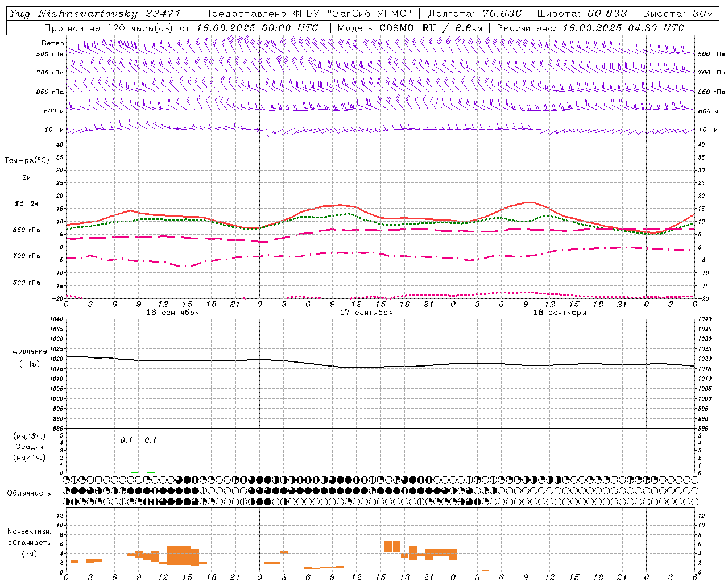This screenshot has height=582, width=728.
Task: Click the 'Широта: 60.833' value
Action: tap(582, 14)
